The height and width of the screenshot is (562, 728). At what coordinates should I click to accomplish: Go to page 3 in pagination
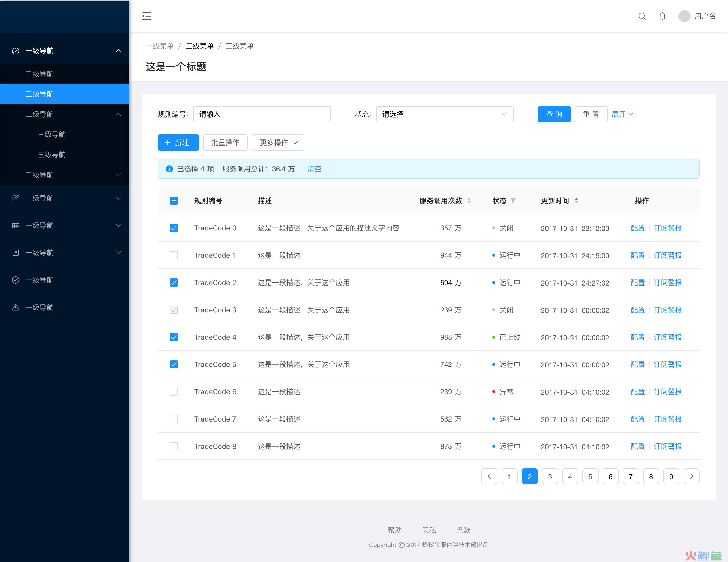(x=550, y=476)
